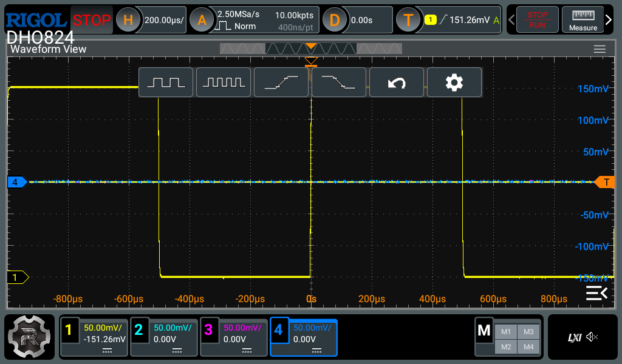Image resolution: width=622 pixels, height=364 pixels.
Task: Open the Measure ruler button
Action: (x=583, y=20)
